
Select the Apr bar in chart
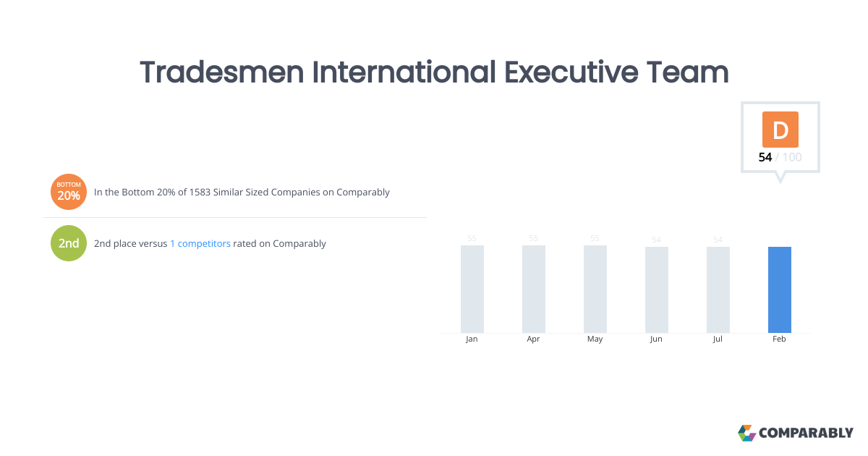click(534, 289)
